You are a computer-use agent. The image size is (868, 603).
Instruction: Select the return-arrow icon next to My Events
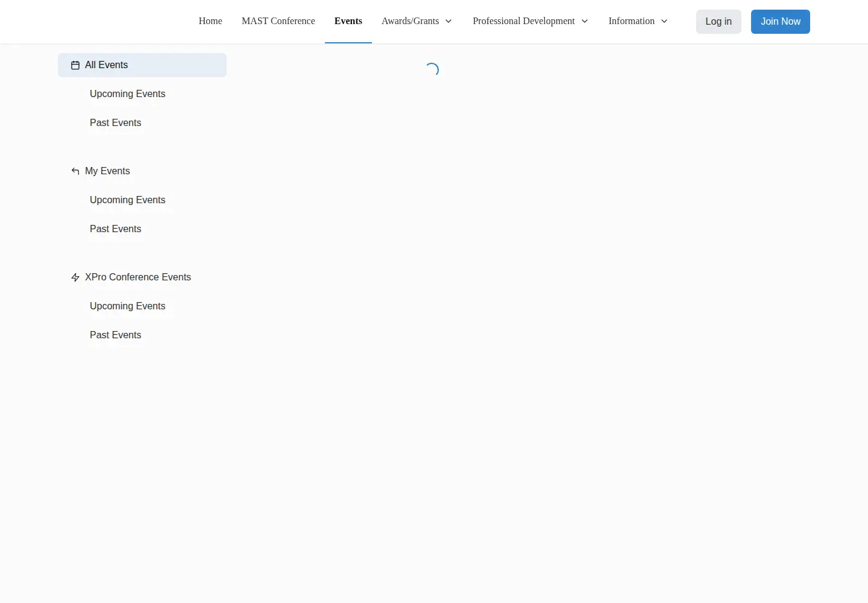click(x=75, y=171)
